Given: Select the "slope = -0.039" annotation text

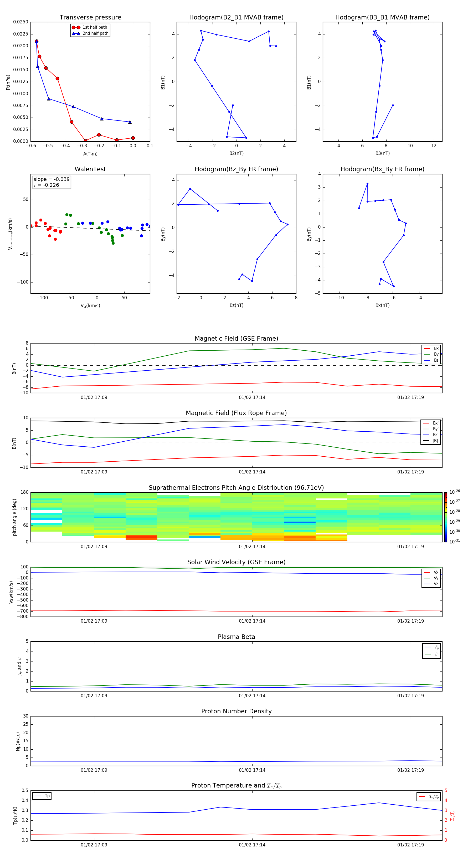Looking at the screenshot, I should (x=52, y=179).
